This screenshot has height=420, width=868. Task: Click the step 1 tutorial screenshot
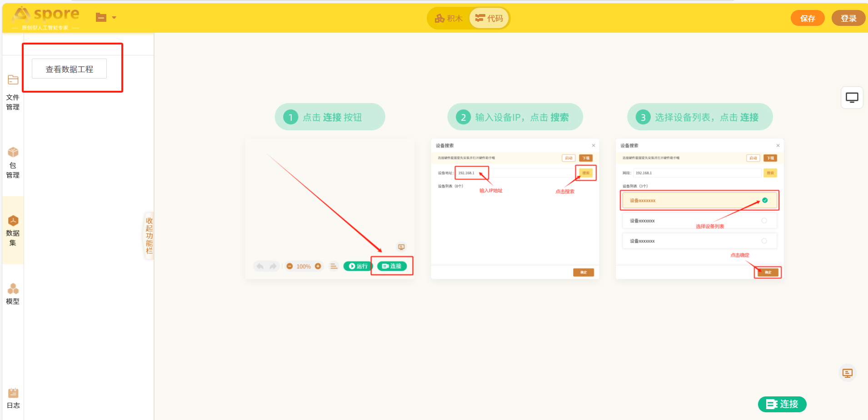pyautogui.click(x=329, y=209)
